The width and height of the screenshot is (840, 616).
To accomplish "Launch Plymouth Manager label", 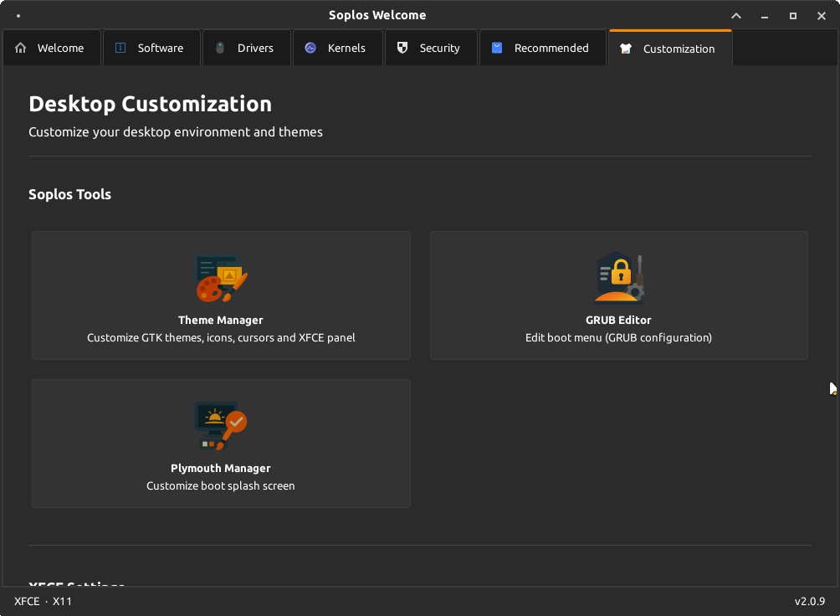I will 221,468.
